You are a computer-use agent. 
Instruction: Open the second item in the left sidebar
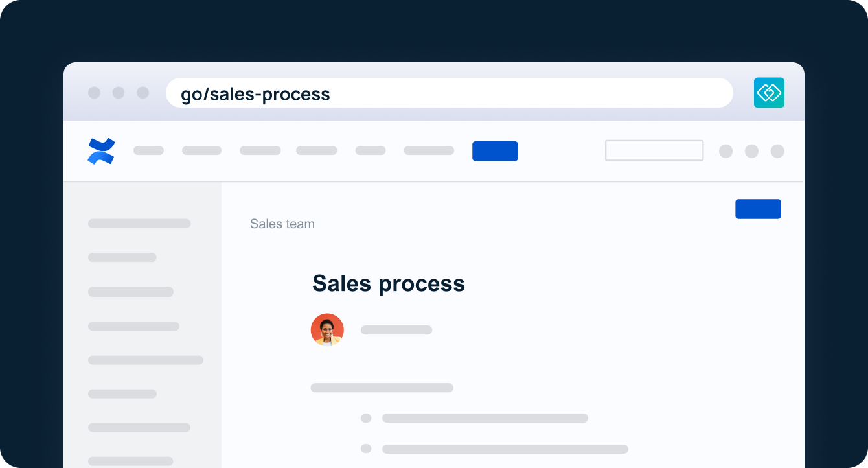click(122, 257)
